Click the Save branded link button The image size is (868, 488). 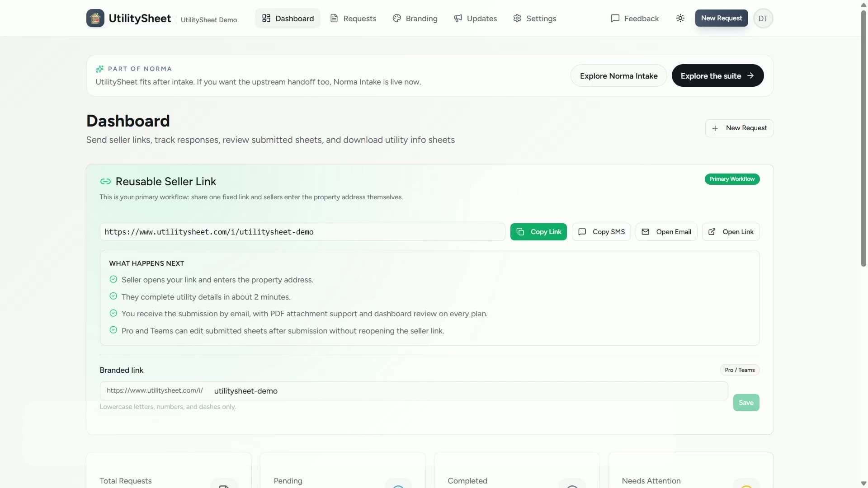pyautogui.click(x=746, y=402)
